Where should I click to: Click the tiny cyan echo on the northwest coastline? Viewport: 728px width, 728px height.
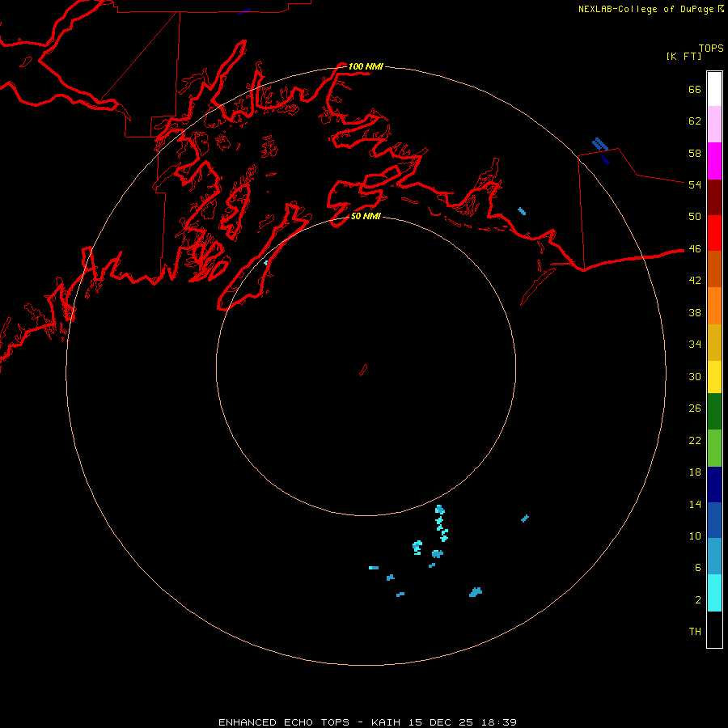(266, 263)
